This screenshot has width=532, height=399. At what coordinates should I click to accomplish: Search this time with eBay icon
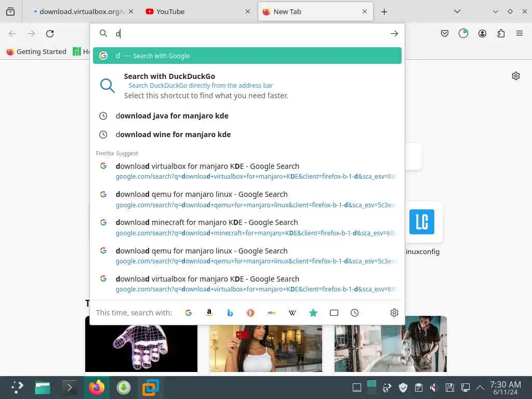(271, 312)
